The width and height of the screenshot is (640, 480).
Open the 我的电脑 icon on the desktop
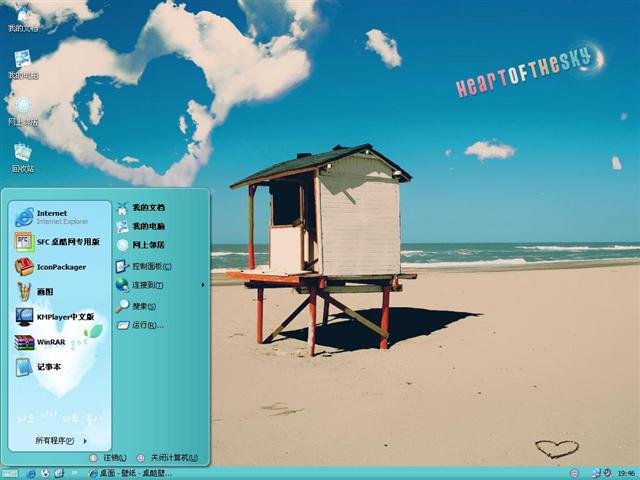coord(23,64)
